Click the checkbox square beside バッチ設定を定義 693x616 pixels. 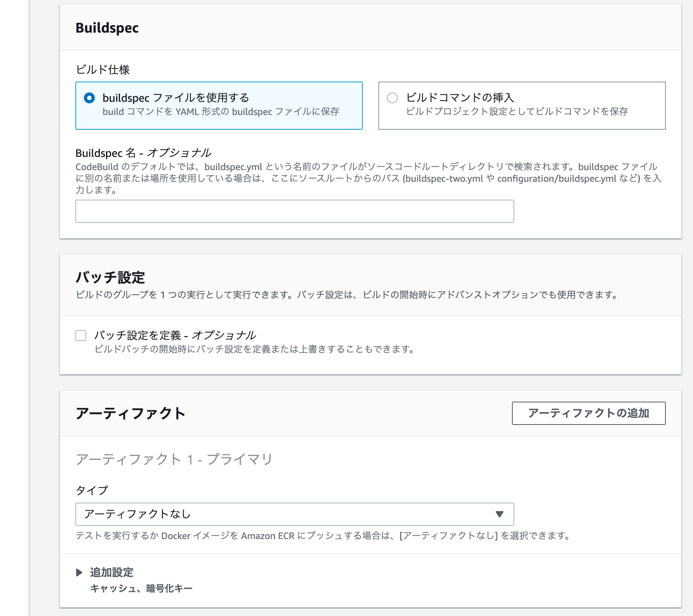tap(80, 336)
